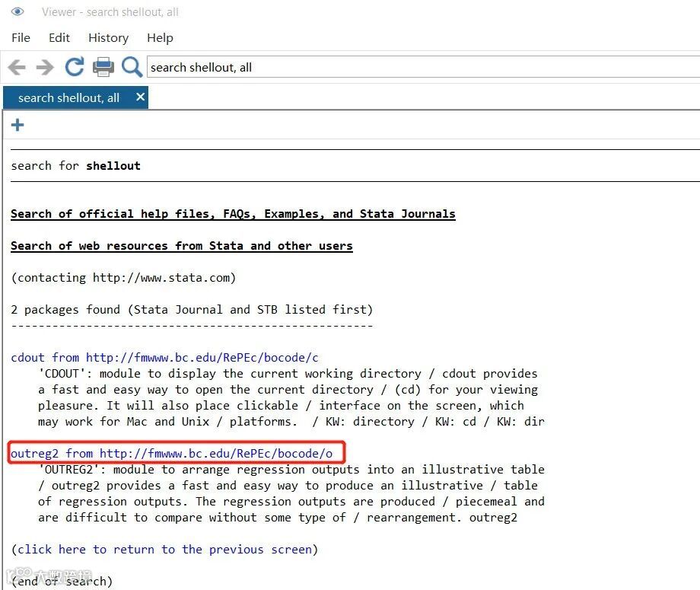Click the magnifier search icon

[132, 67]
